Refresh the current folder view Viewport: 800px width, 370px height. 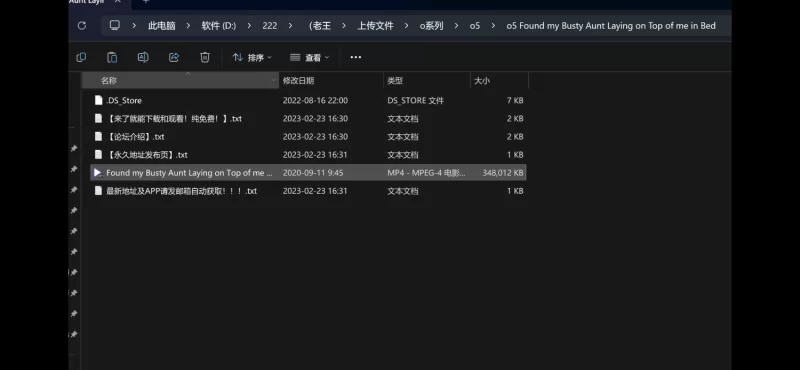[82, 26]
